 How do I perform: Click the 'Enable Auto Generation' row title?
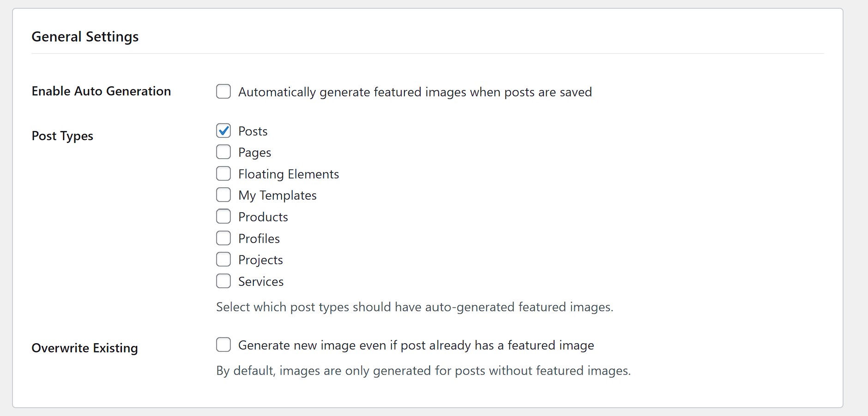coord(101,91)
